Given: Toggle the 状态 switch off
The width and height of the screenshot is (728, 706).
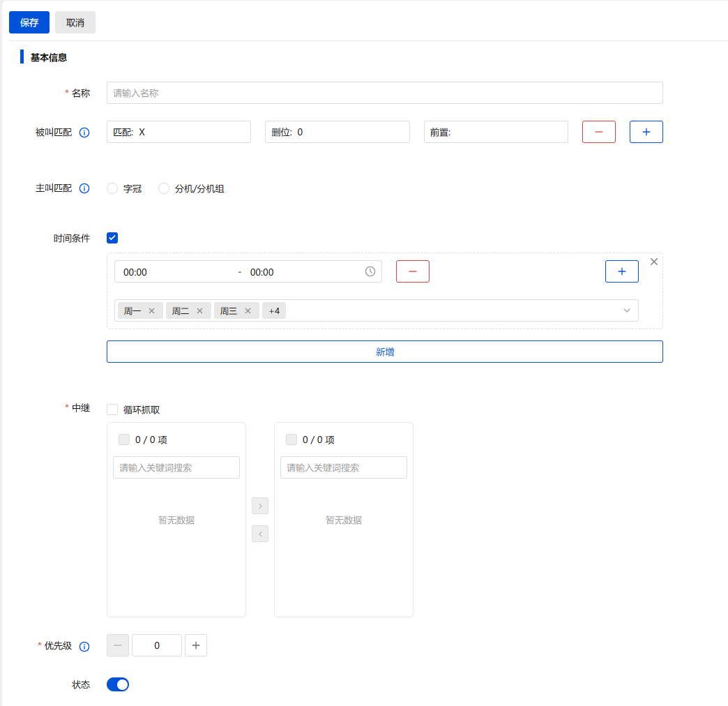Looking at the screenshot, I should pos(118,684).
